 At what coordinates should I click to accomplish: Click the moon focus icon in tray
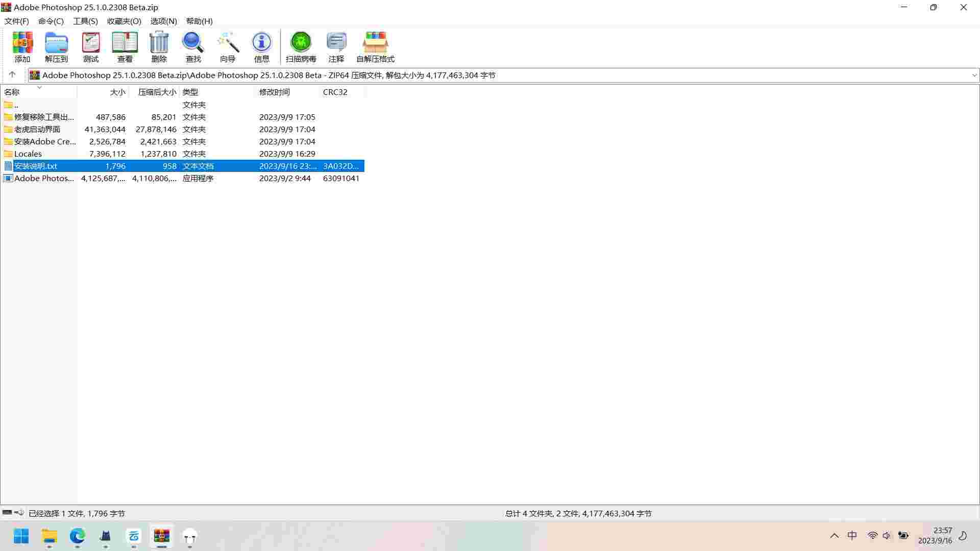tap(963, 536)
